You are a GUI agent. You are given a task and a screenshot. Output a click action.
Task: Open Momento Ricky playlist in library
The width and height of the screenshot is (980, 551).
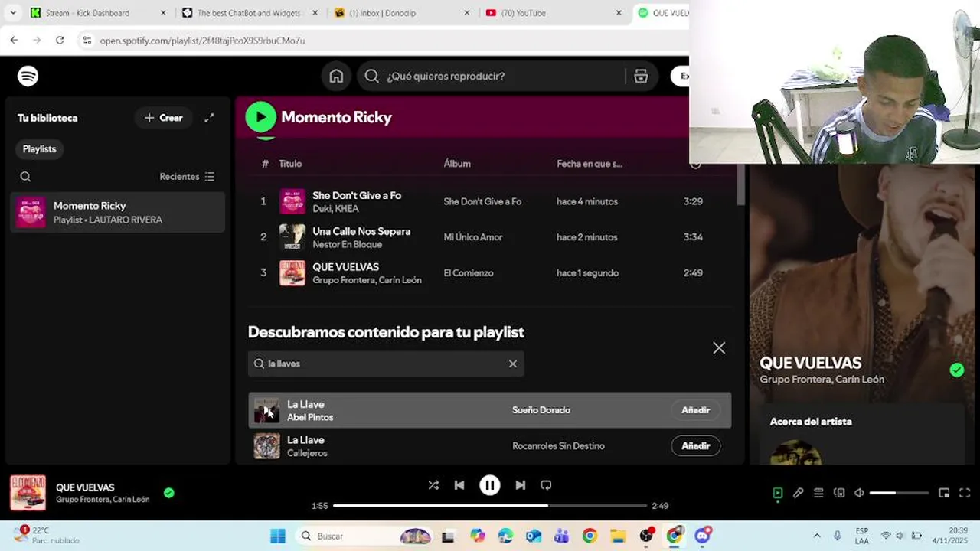(118, 212)
